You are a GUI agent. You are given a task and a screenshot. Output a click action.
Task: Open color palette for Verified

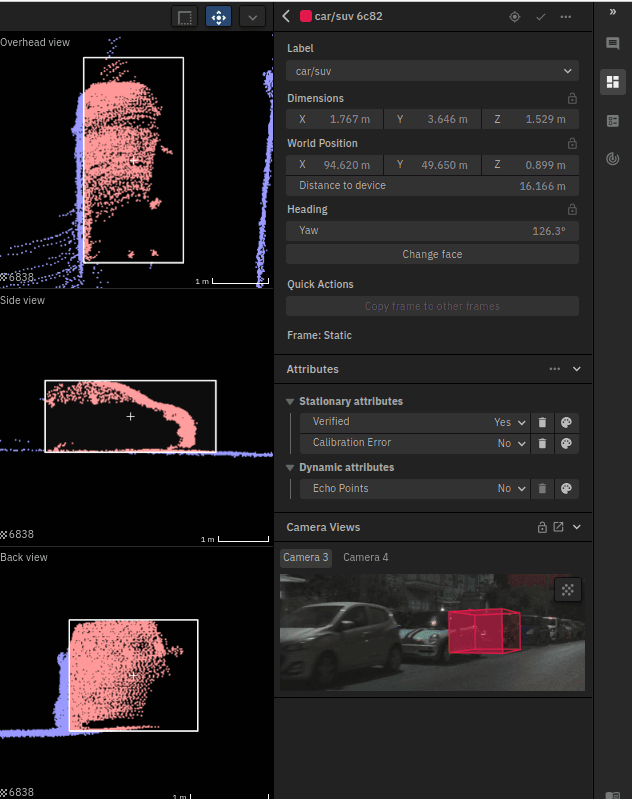click(566, 422)
